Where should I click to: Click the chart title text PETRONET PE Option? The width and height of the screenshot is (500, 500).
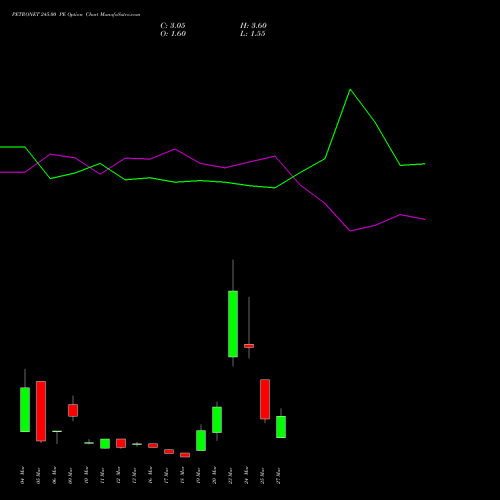pyautogui.click(x=76, y=15)
